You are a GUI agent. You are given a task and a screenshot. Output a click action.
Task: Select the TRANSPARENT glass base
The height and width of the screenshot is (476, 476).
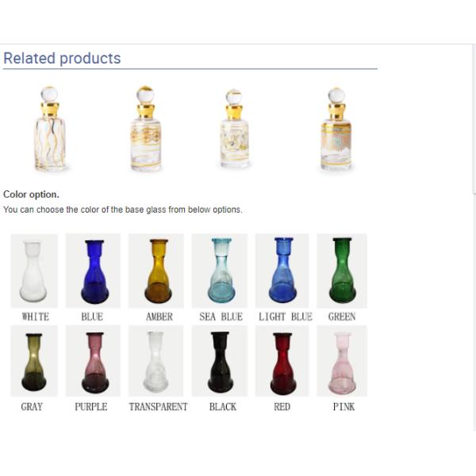click(156, 361)
